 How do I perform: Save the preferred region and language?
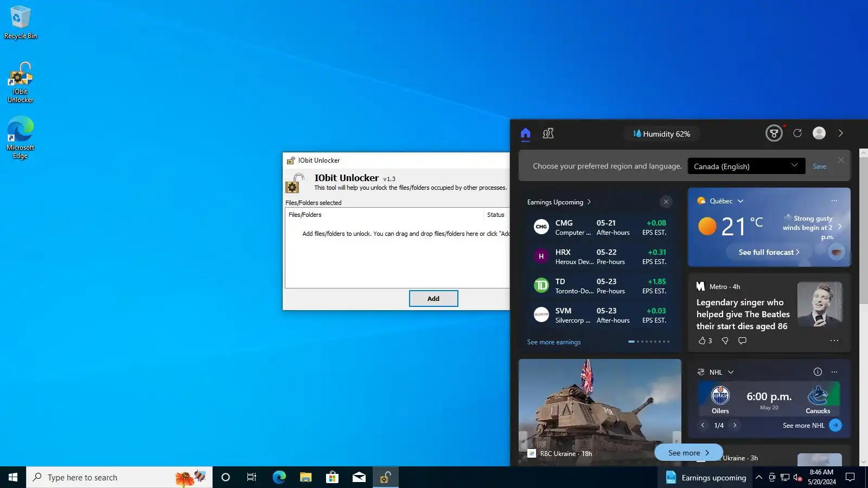[x=820, y=166]
